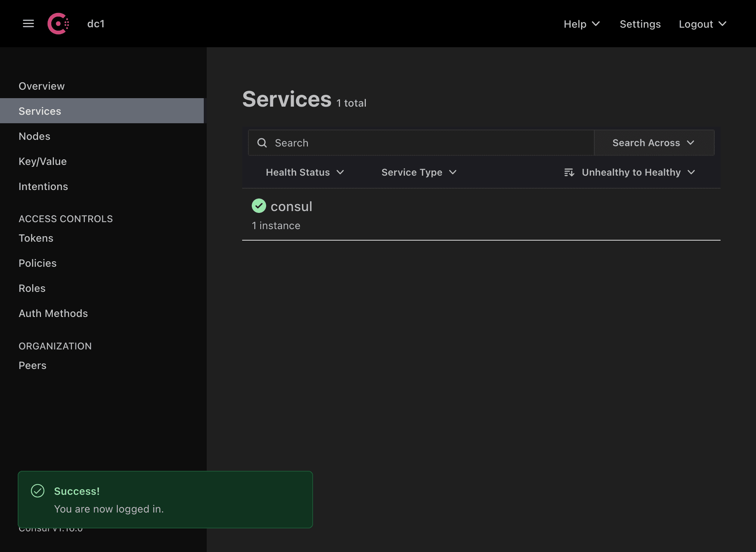Open the Search Across dropdown menu
Viewport: 756px width, 552px height.
[654, 142]
